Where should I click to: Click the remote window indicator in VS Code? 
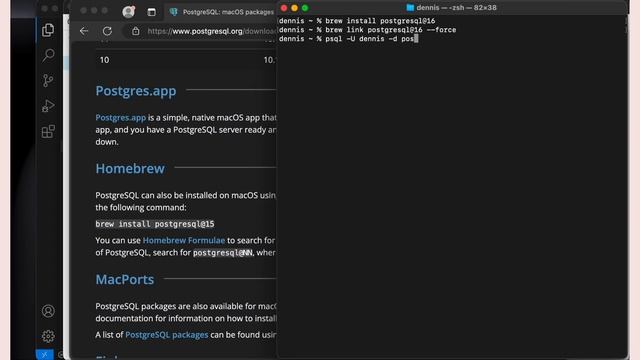click(44, 355)
